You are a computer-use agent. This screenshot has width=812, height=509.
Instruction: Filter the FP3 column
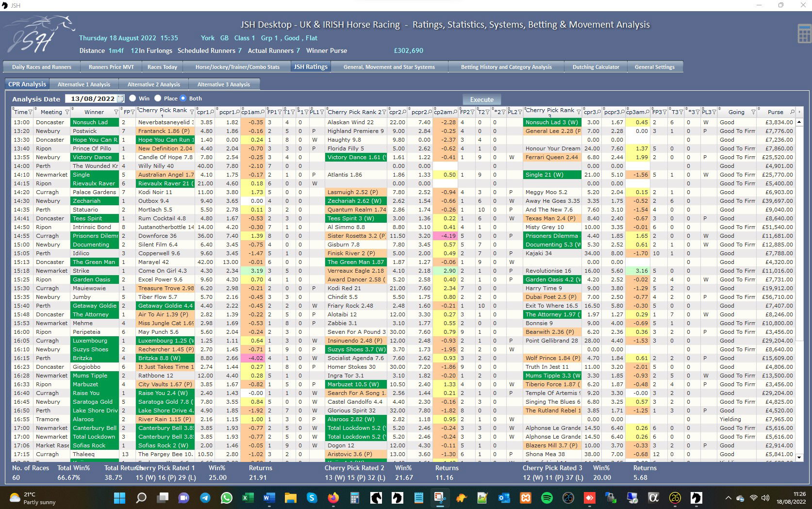[664, 112]
